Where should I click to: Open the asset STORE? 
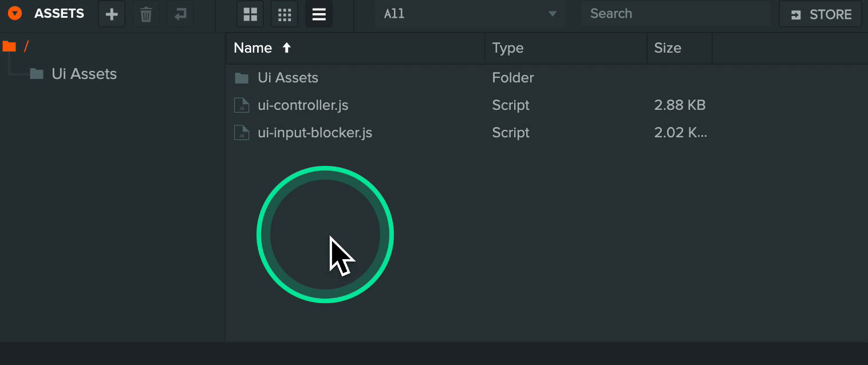(x=820, y=14)
